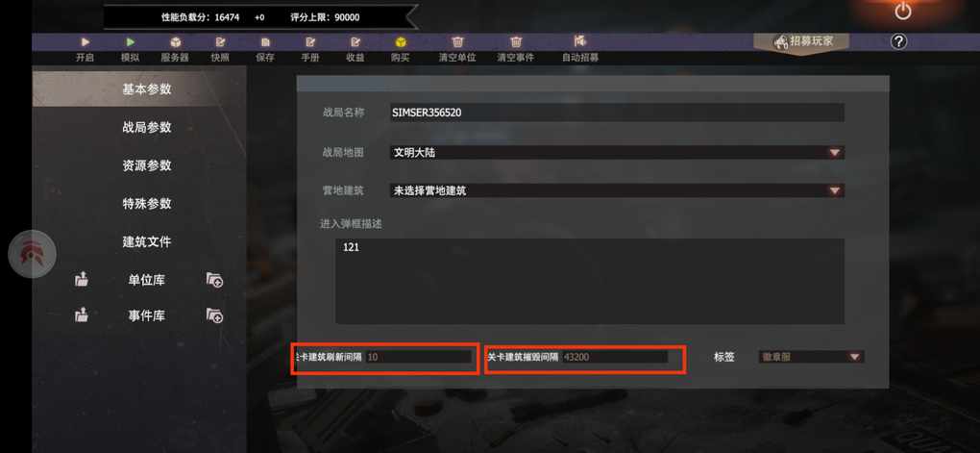Click the 清空事件 trash icon
980x453 pixels.
click(x=516, y=42)
